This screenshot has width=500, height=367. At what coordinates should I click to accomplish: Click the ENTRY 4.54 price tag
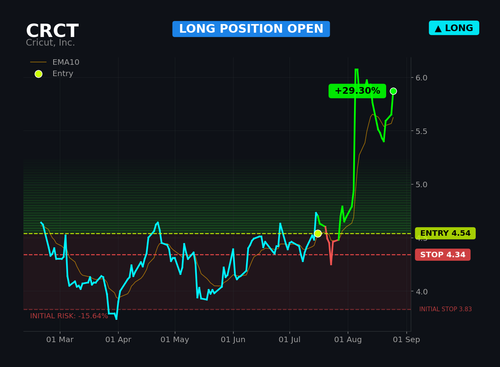(445, 233)
